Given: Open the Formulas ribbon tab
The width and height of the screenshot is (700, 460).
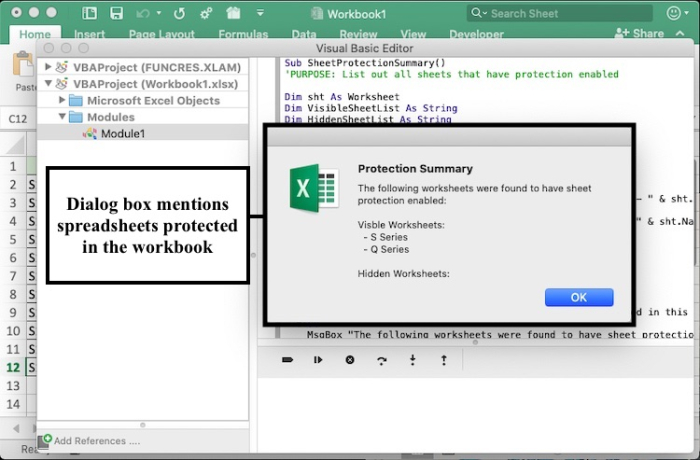Looking at the screenshot, I should (243, 34).
